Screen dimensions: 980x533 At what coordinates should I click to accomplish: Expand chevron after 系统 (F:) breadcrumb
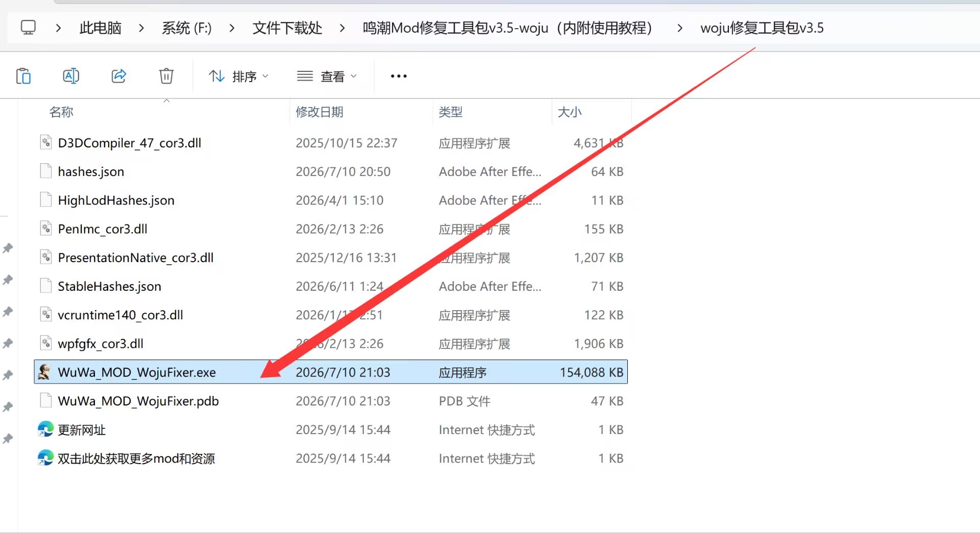pos(232,28)
